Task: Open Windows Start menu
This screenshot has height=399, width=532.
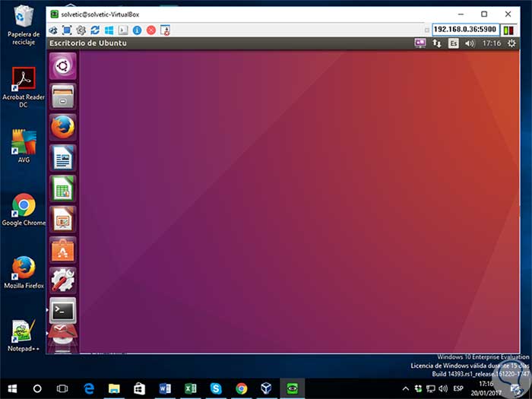Action: tap(12, 388)
